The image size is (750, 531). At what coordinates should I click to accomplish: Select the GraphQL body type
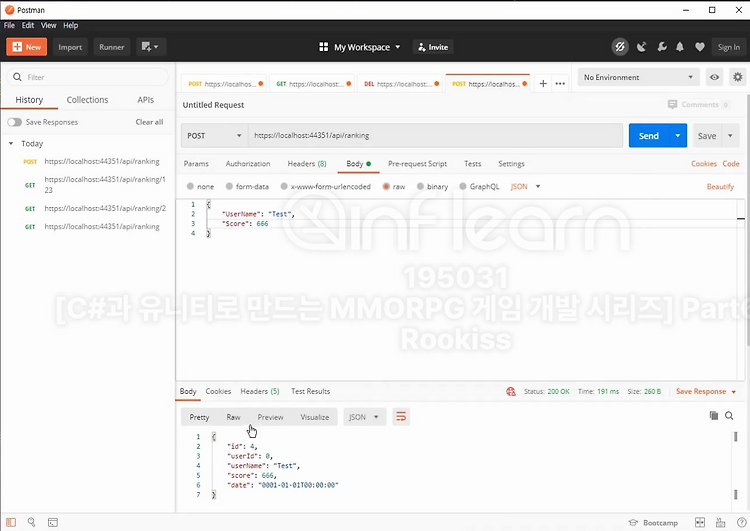pos(479,187)
